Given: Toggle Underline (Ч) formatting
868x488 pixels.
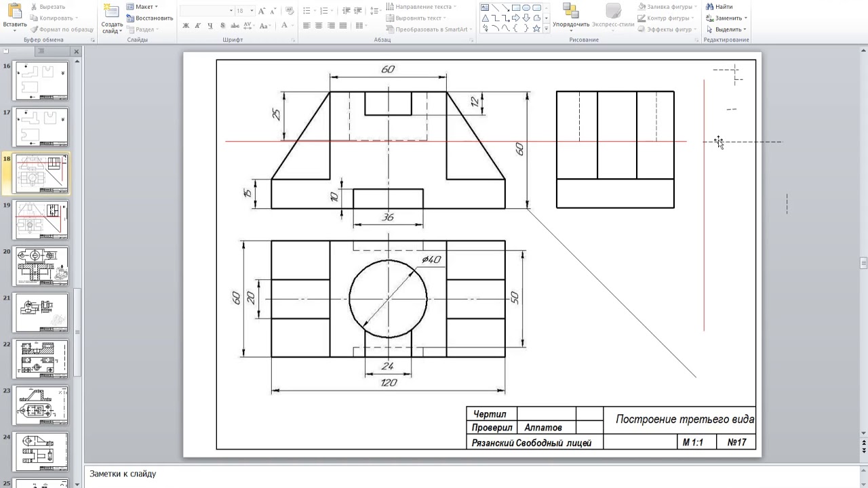Looking at the screenshot, I should click(x=210, y=26).
